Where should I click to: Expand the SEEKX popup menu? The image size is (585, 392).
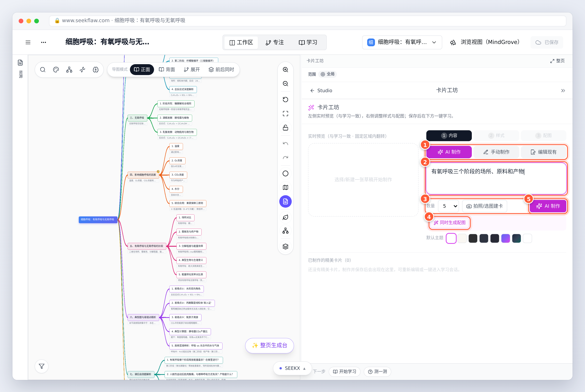click(292, 368)
